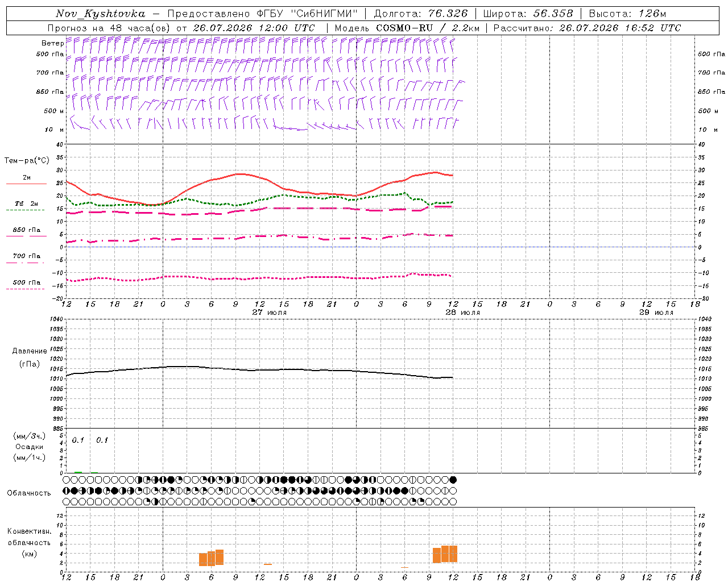Click the first 0.1 precipitation value

[x=78, y=440]
